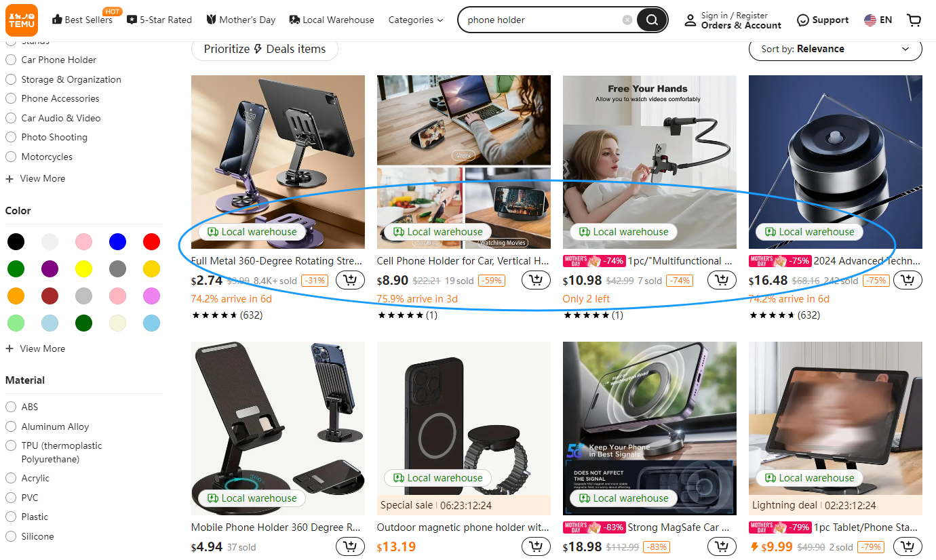Select the Aluminum Alloy material option

tap(11, 426)
